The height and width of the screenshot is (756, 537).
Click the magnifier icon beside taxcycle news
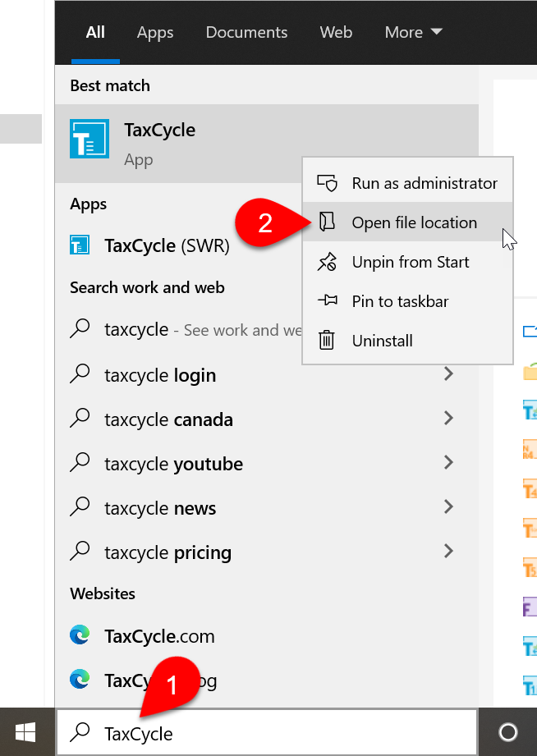tap(80, 506)
